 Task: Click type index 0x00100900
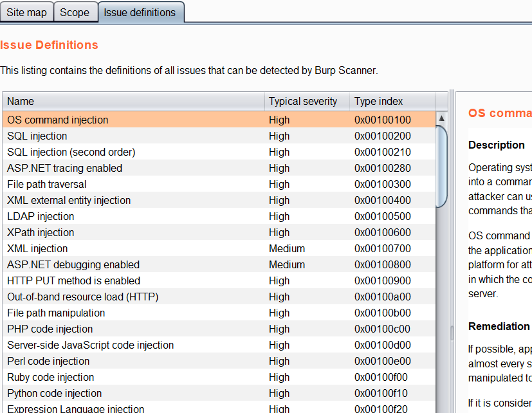pyautogui.click(x=382, y=280)
